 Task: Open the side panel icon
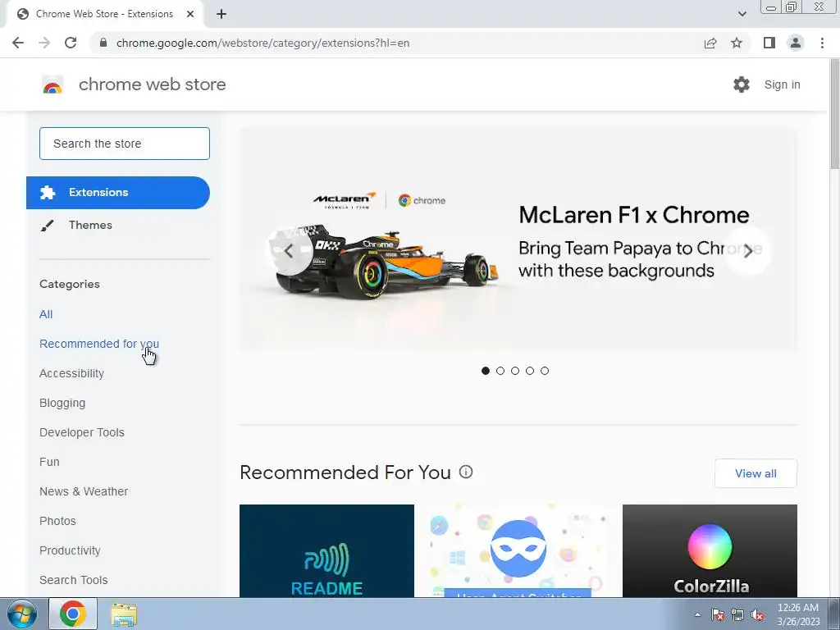(769, 43)
